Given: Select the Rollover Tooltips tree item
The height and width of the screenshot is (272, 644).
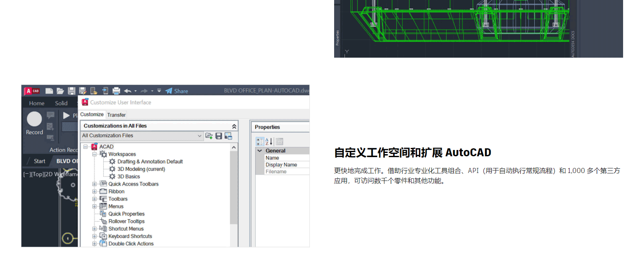Looking at the screenshot, I should [126, 221].
